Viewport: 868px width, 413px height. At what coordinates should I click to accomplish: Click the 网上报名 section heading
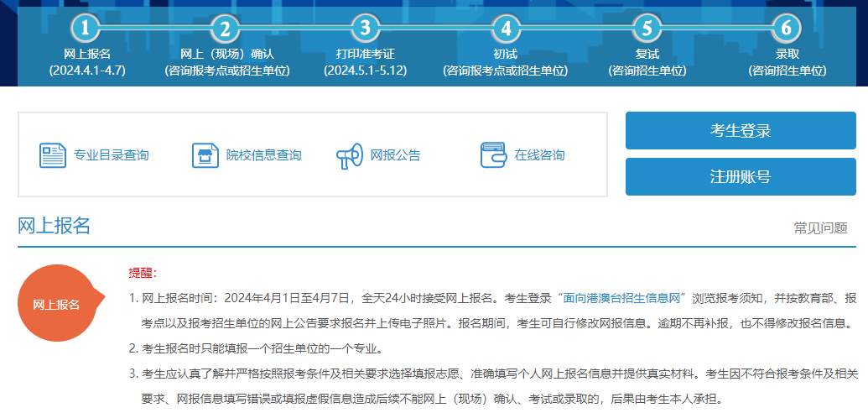(54, 226)
